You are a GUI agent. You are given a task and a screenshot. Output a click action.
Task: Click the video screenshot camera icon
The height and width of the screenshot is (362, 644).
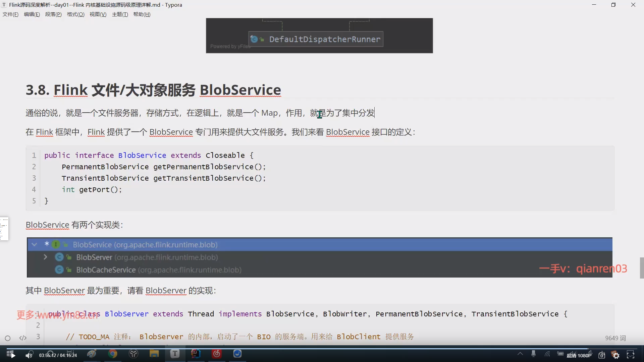tap(602, 355)
